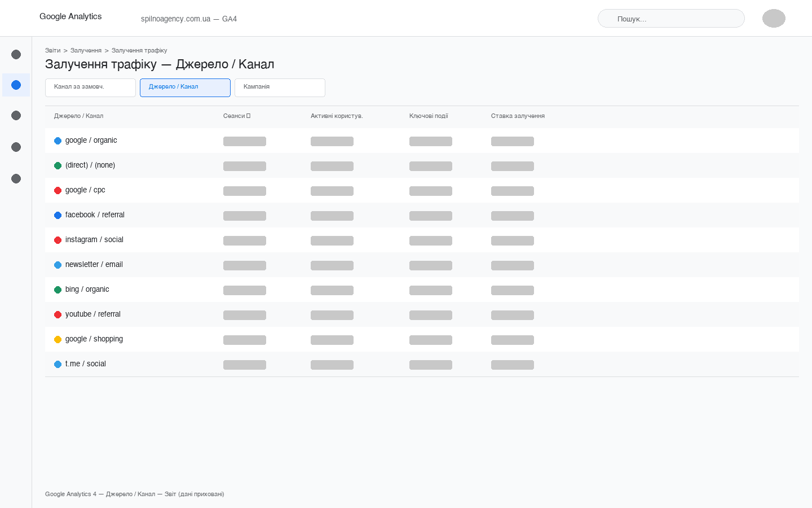The height and width of the screenshot is (508, 812).
Task: Open the third left sidebar icon
Action: [16, 116]
